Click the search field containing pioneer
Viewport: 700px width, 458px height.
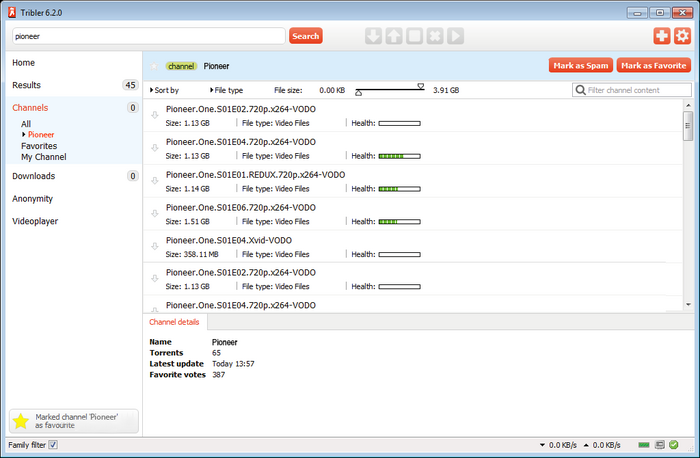click(149, 36)
